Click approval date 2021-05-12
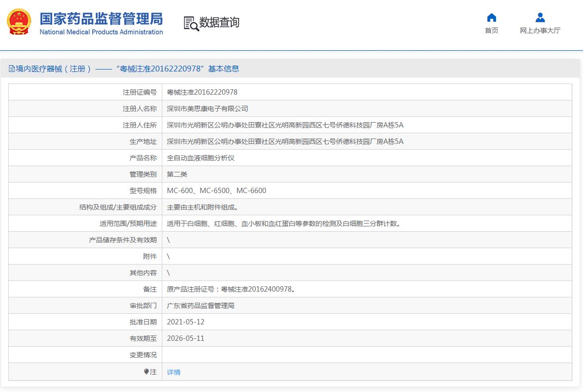Viewport: 583px width, 392px height. coord(185,322)
